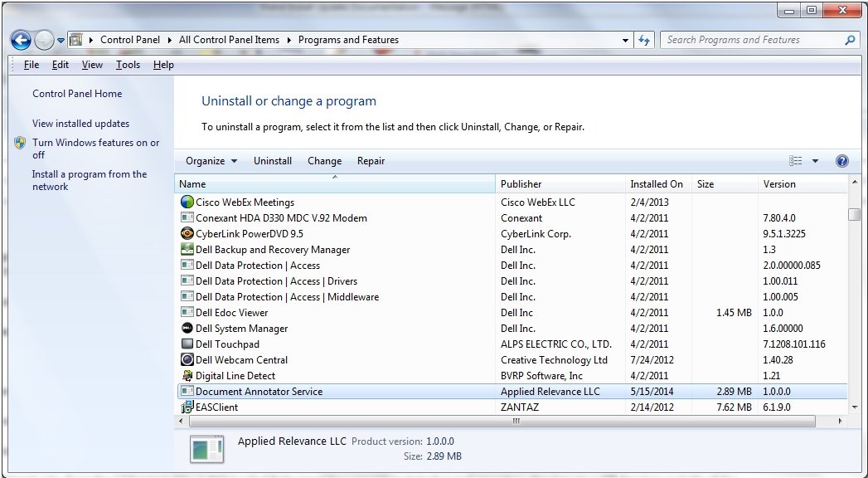Click the large program thumbnail in details pane

(x=206, y=449)
